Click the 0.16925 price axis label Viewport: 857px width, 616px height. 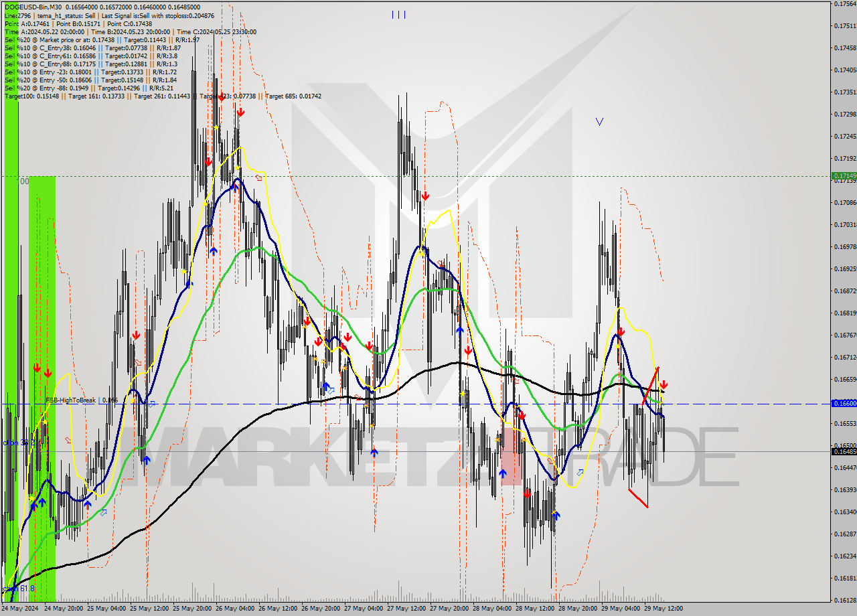tap(845, 268)
